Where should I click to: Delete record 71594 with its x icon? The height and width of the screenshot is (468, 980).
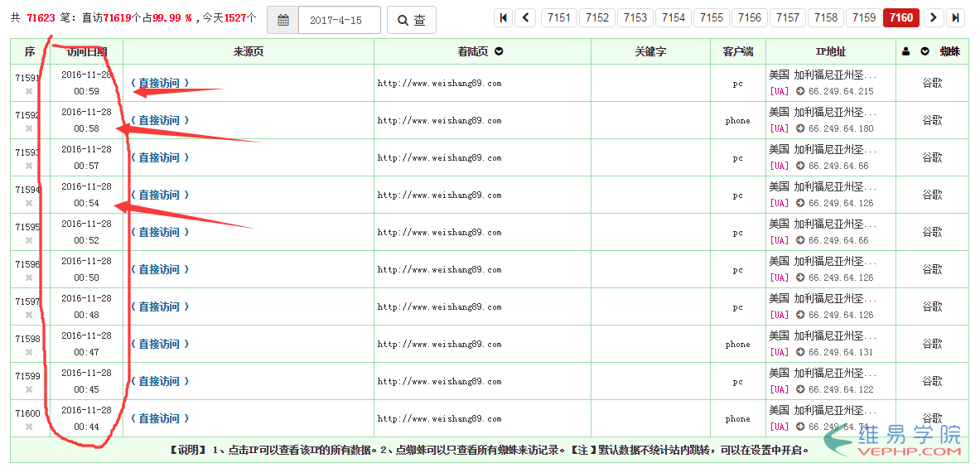29,203
